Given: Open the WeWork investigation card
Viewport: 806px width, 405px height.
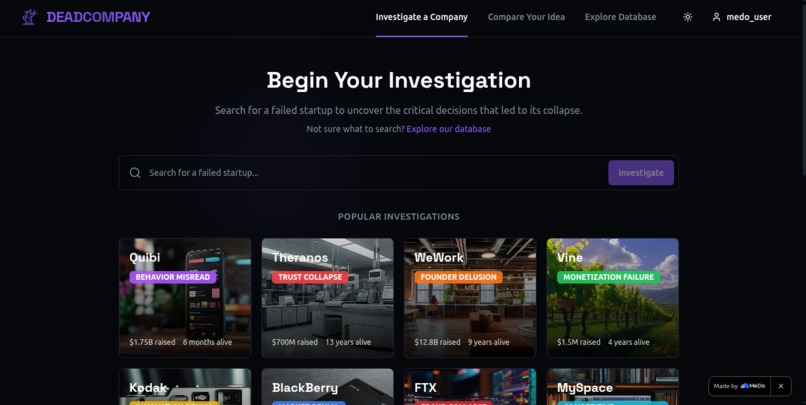Looking at the screenshot, I should [x=470, y=298].
